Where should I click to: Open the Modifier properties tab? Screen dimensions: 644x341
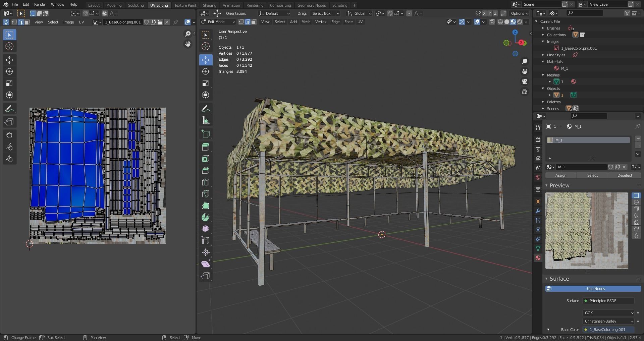tap(538, 211)
